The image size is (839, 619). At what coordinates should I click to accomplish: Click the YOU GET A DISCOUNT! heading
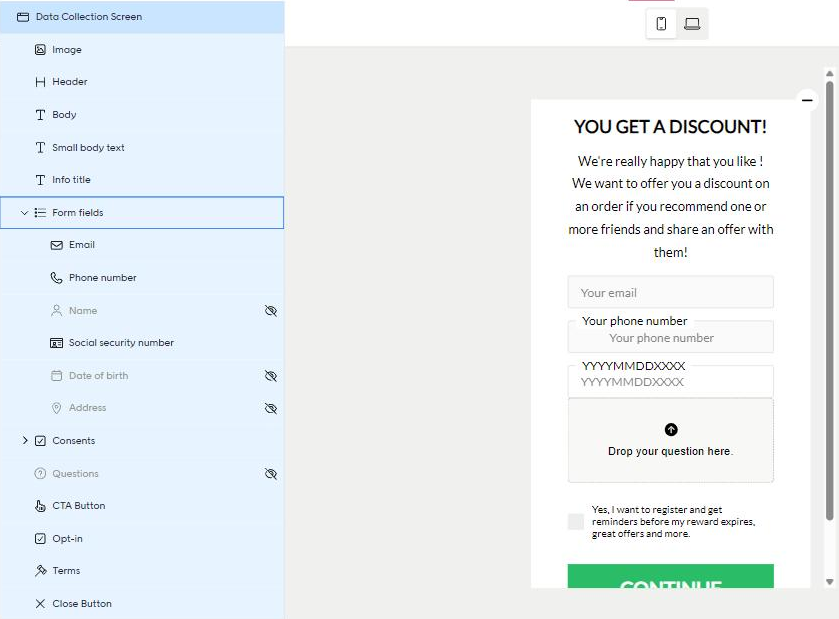pos(670,127)
